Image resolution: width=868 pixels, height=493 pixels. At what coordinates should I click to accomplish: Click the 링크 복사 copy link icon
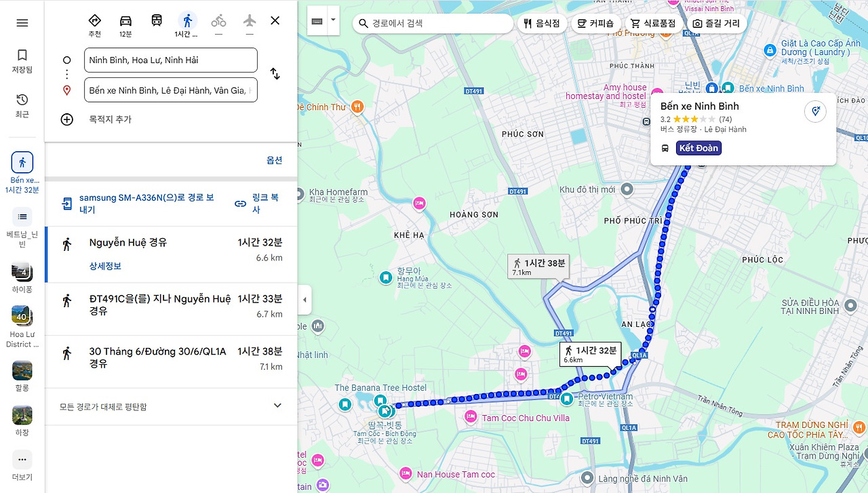click(x=240, y=204)
